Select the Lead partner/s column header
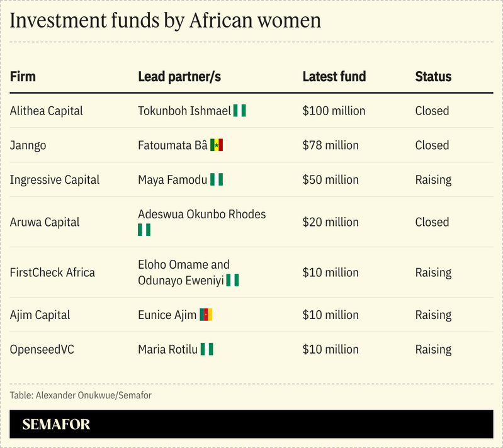This screenshot has height=448, width=503. coord(179,77)
